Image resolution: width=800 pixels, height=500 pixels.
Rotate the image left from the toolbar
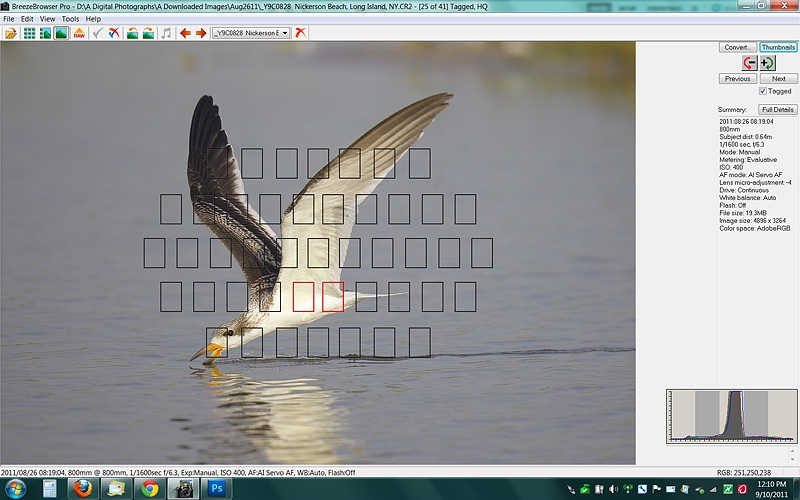coord(132,33)
